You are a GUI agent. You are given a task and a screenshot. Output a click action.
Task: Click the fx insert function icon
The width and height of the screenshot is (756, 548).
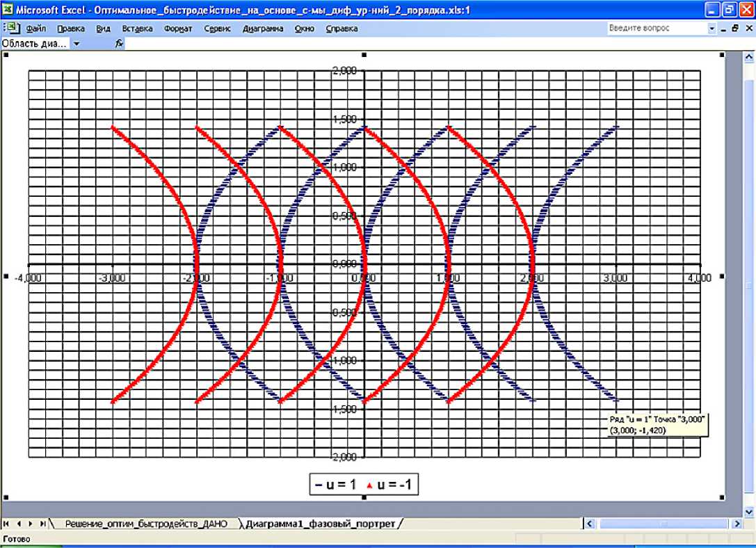[119, 43]
